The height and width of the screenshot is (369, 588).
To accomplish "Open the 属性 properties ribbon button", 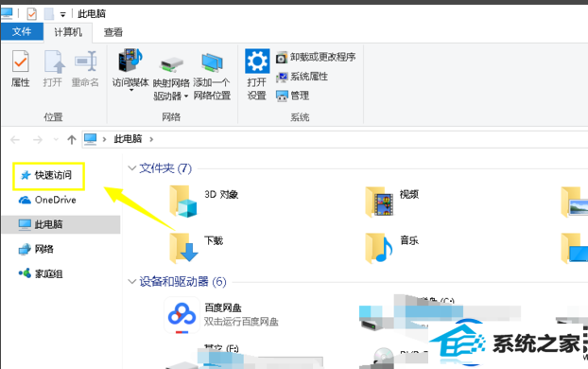I will tap(20, 69).
